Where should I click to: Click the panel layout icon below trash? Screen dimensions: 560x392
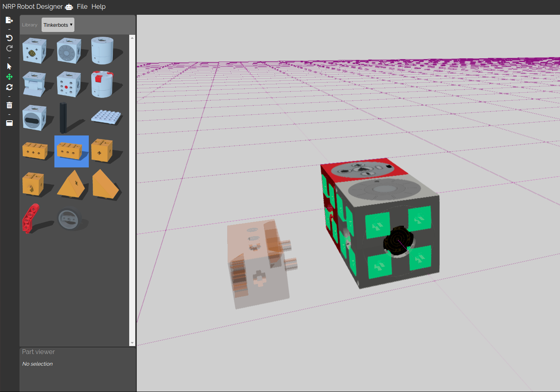[x=9, y=123]
